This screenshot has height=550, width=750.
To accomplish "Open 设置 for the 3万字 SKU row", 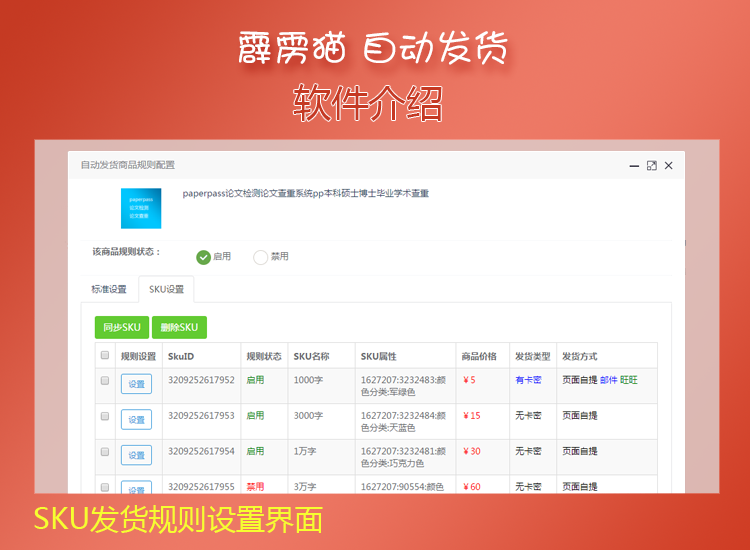I will (136, 487).
